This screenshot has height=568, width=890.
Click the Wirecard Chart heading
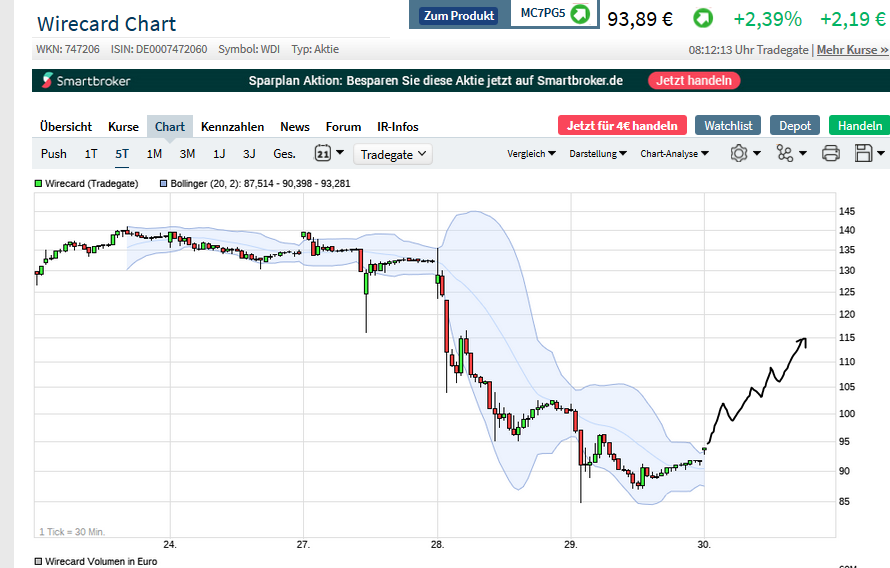107,24
